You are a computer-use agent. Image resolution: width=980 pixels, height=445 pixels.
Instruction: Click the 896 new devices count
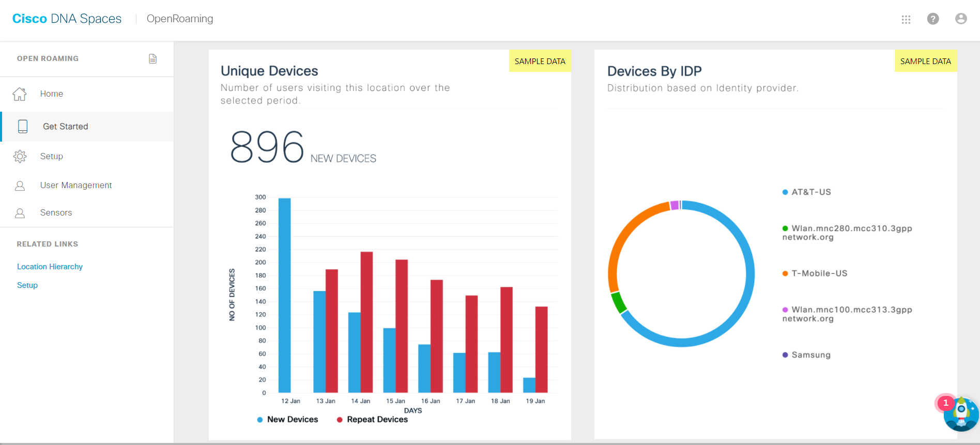(267, 147)
